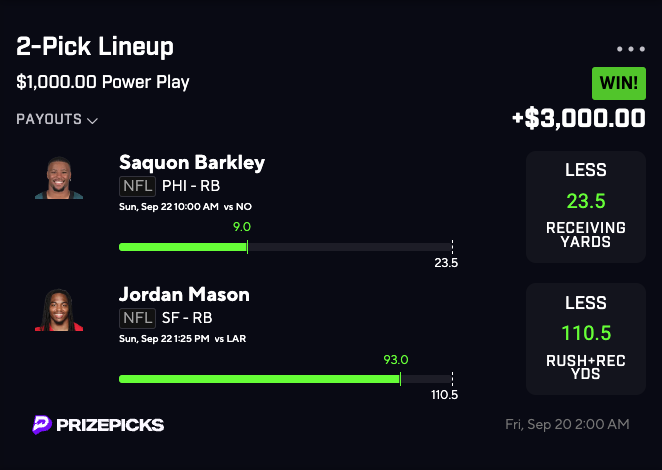Click the +$3,000.00 winnings amount

tap(578, 118)
